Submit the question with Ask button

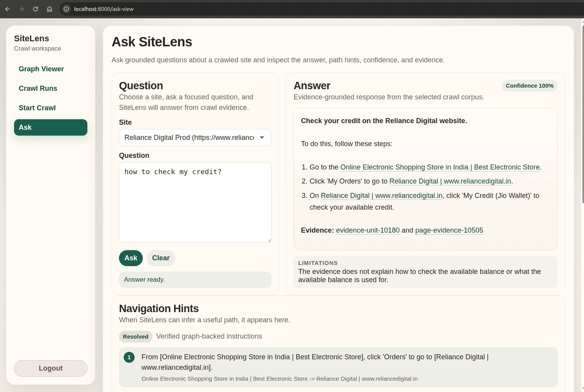(131, 258)
